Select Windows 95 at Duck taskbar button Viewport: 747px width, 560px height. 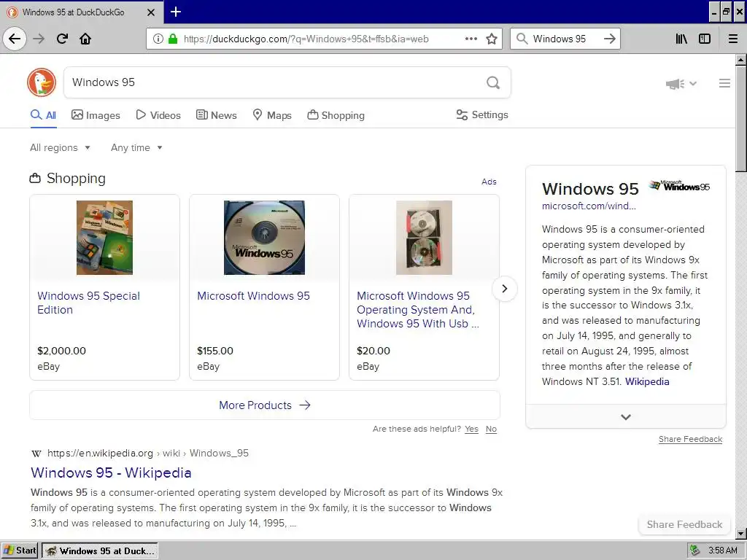[x=99, y=551]
